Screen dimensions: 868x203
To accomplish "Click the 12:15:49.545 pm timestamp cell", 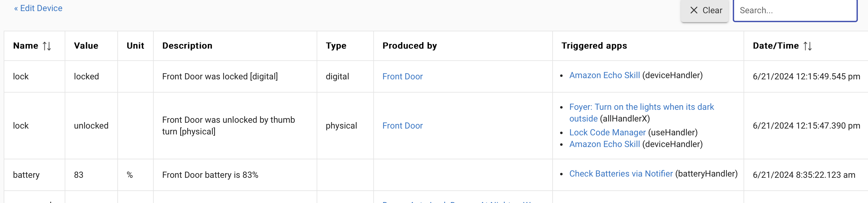I will pyautogui.click(x=806, y=76).
